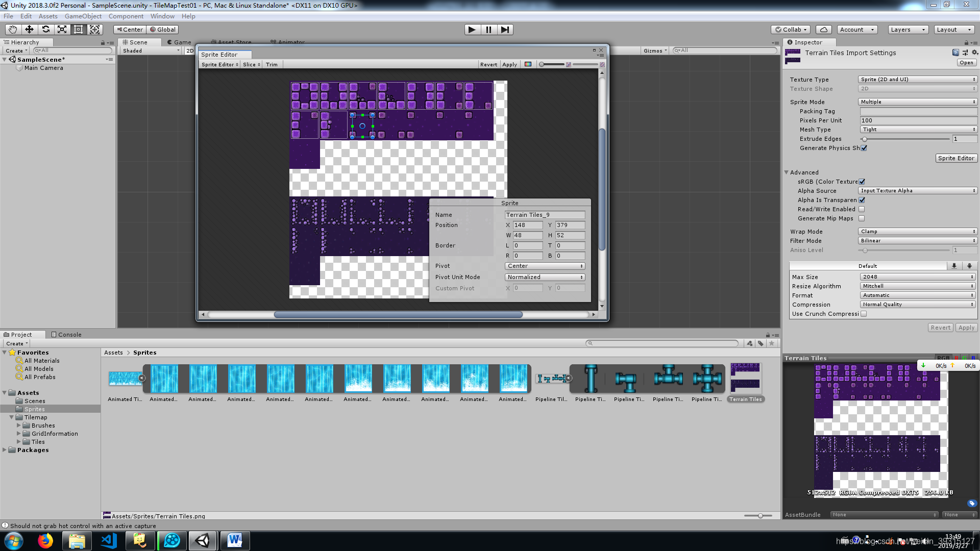Image resolution: width=980 pixels, height=551 pixels.
Task: Select the Scale tool
Action: (x=62, y=30)
